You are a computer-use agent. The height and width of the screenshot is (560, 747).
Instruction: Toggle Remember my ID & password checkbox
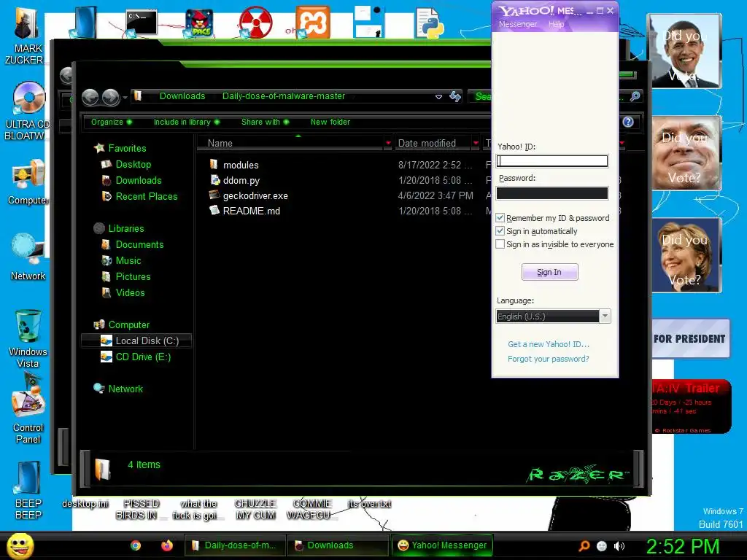(500, 217)
